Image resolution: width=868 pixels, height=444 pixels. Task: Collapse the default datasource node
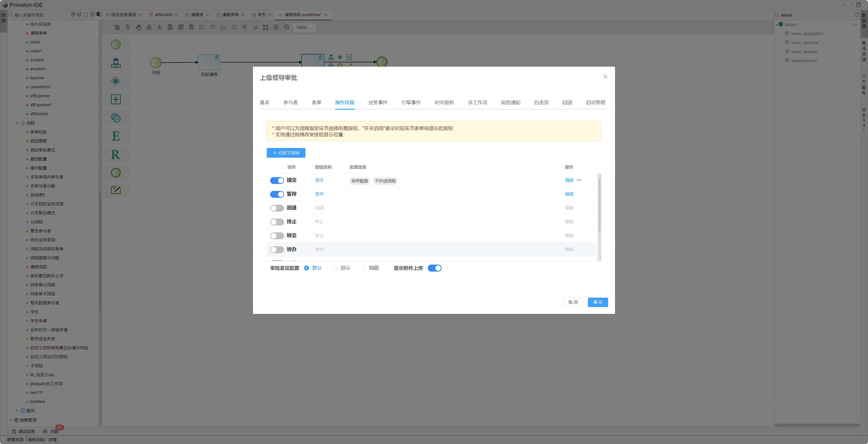(776, 25)
